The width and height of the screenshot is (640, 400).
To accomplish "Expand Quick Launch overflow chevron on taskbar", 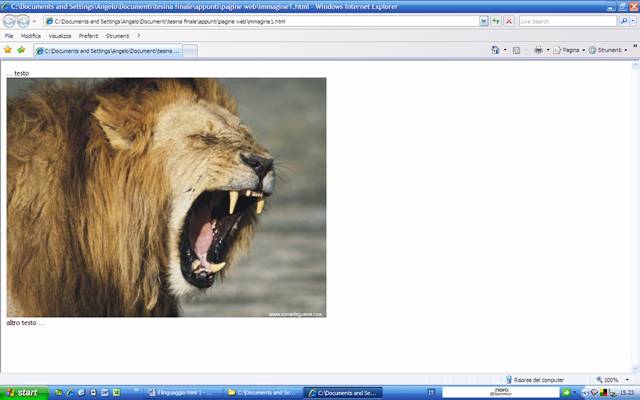I will pos(136,391).
